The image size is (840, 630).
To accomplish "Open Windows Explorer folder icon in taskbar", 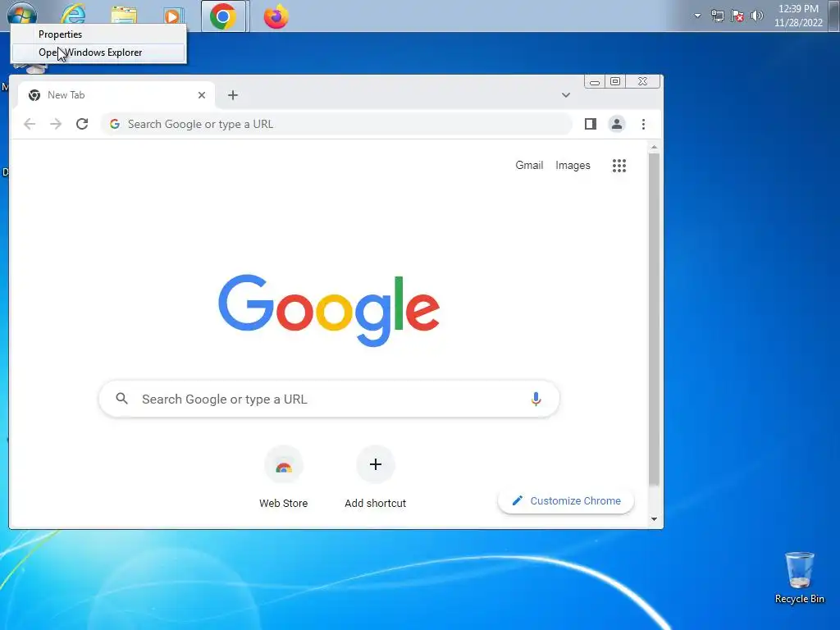I will click(x=124, y=16).
